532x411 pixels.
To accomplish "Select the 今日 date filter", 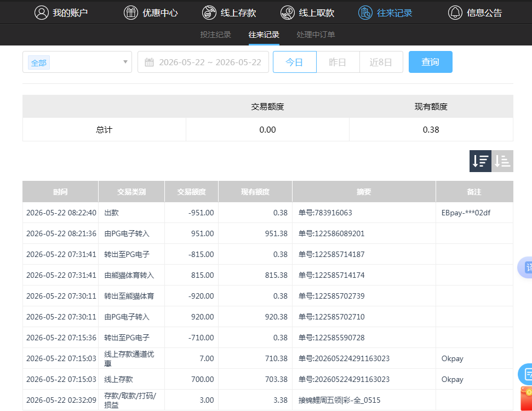I will tap(295, 62).
